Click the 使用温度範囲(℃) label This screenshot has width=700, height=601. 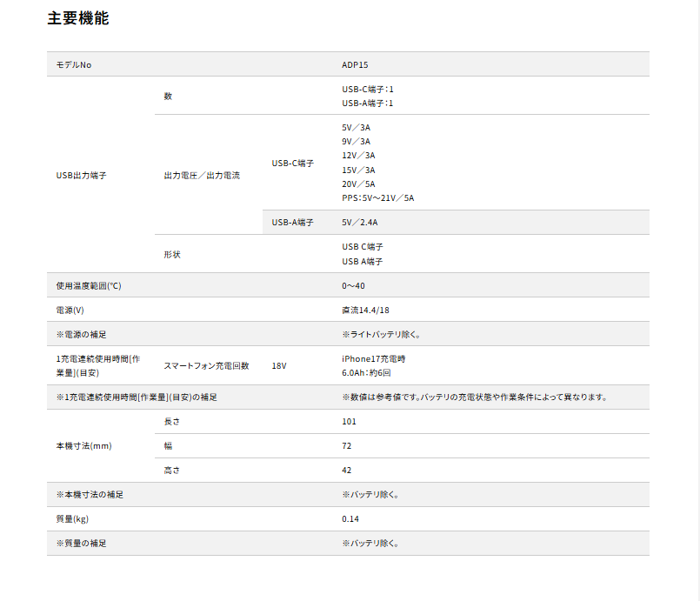(89, 285)
